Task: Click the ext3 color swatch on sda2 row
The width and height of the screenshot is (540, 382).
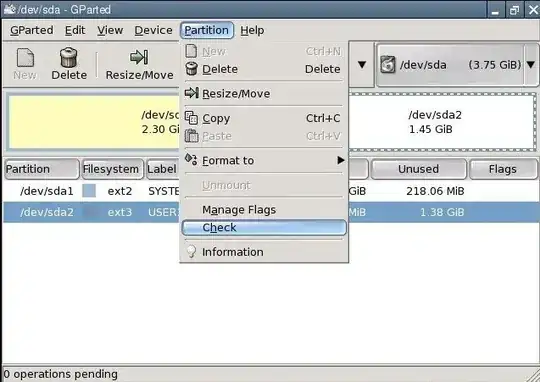Action: 89,212
